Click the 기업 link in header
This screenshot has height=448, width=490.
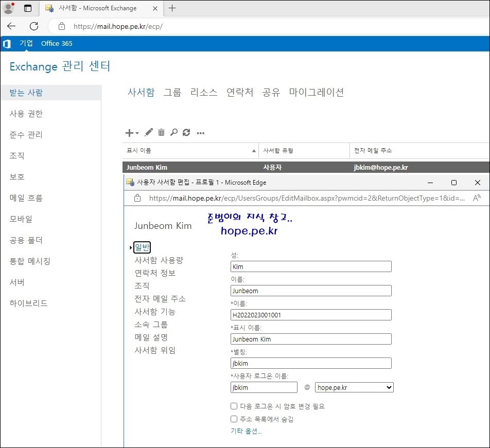[x=26, y=43]
